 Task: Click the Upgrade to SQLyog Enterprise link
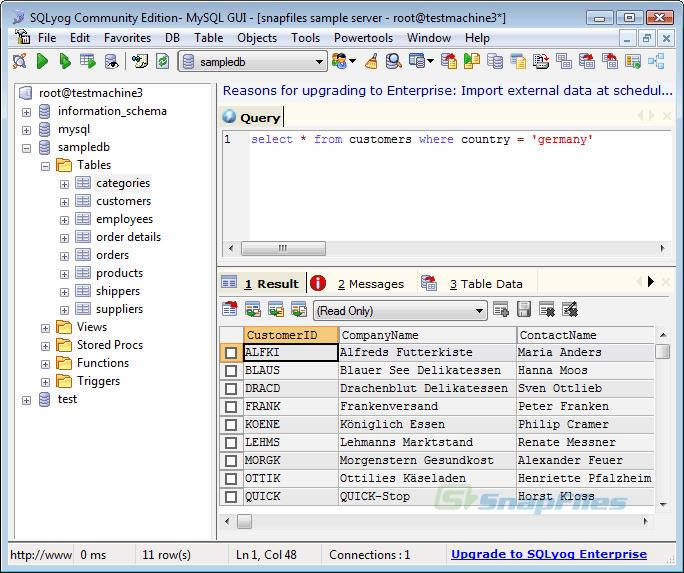549,554
